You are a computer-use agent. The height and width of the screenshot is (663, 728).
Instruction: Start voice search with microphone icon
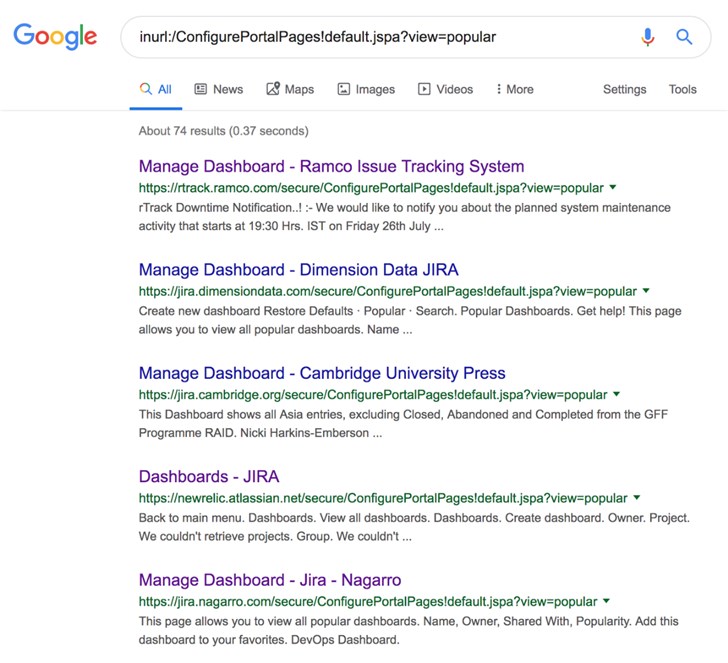coord(648,37)
